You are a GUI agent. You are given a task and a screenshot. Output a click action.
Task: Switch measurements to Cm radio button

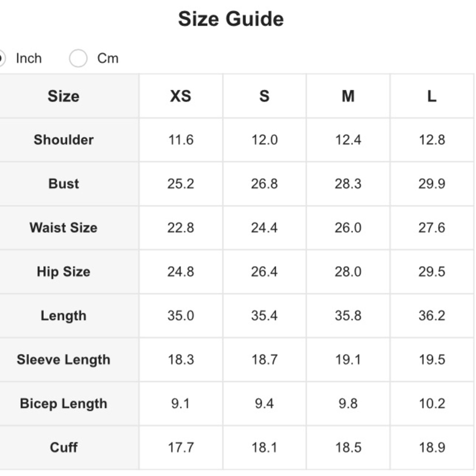pos(78,59)
